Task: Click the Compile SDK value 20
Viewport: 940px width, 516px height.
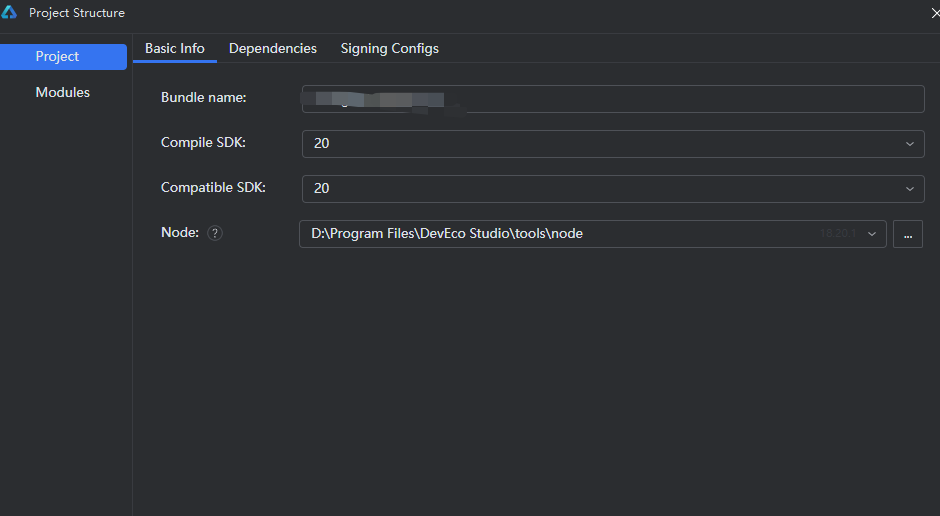Action: [322, 144]
